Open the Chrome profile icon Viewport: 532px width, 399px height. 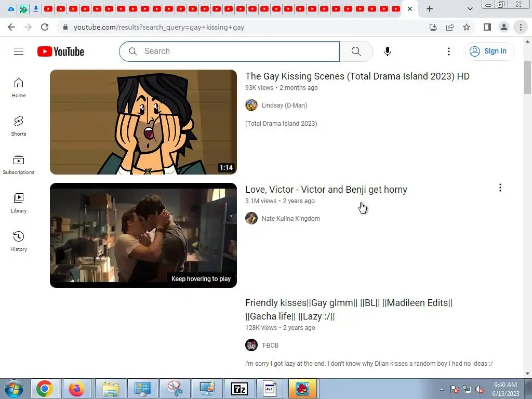(x=504, y=27)
